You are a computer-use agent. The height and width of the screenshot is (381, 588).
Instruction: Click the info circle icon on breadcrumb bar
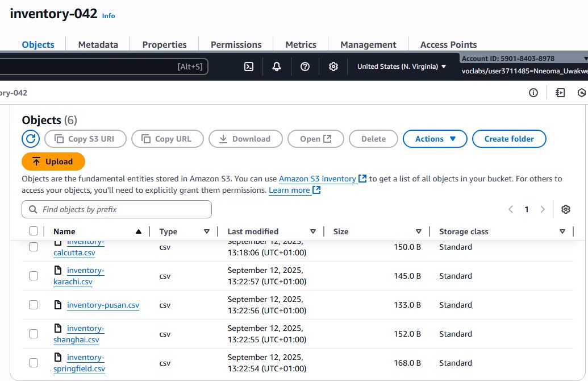tap(533, 93)
